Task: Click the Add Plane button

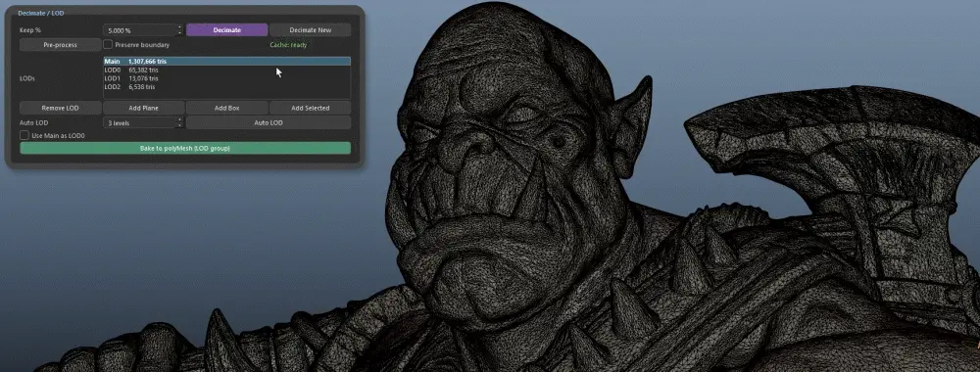Action: click(x=144, y=108)
